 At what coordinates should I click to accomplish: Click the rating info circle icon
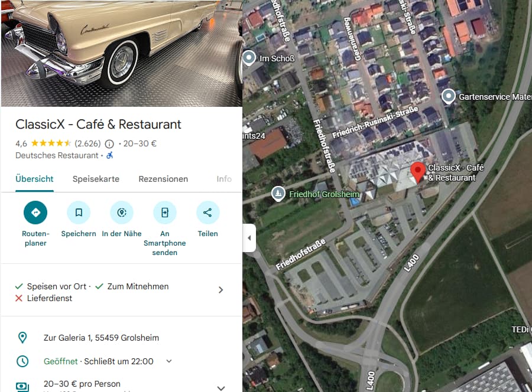[109, 144]
